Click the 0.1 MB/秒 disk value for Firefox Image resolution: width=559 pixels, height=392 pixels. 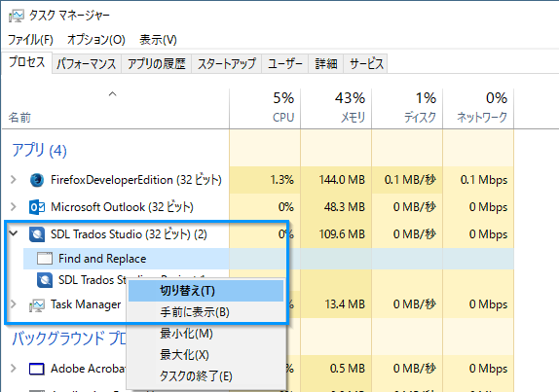click(410, 180)
